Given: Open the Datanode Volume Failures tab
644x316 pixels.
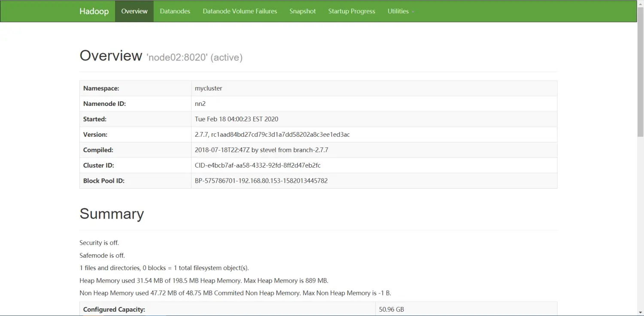Looking at the screenshot, I should point(240,11).
